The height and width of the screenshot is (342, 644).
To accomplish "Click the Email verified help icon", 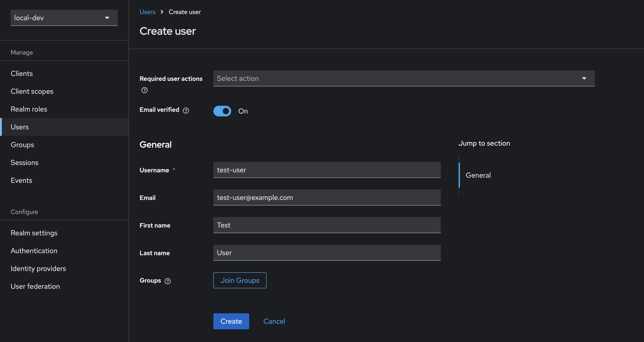I will (x=186, y=110).
